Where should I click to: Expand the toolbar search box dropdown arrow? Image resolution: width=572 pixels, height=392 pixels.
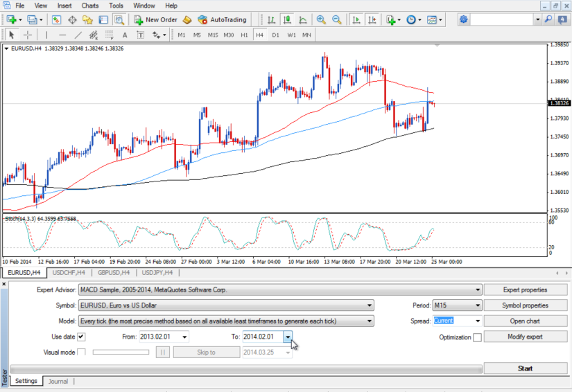coord(537,19)
